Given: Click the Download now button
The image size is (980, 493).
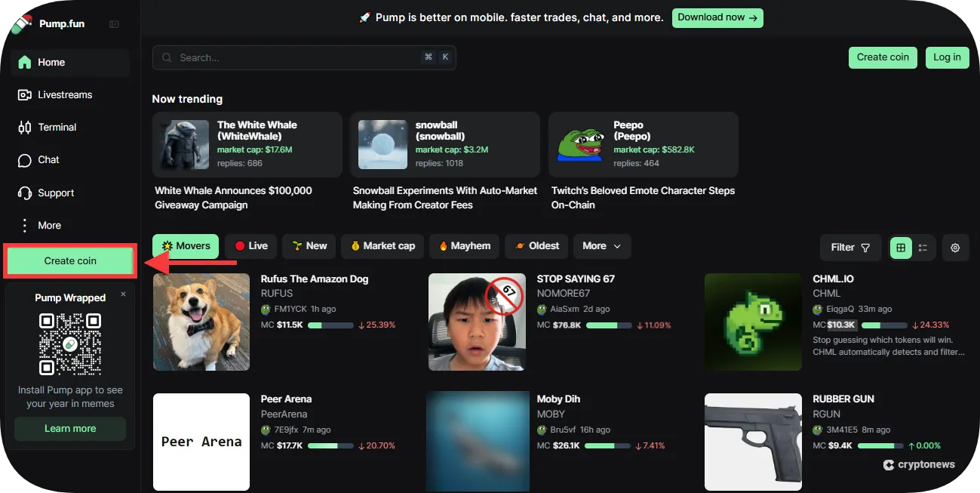Looking at the screenshot, I should (717, 17).
